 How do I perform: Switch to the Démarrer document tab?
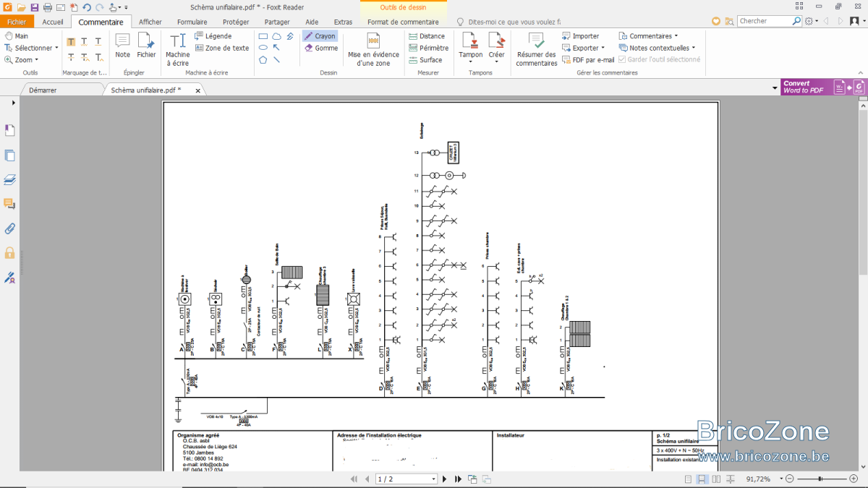pyautogui.click(x=43, y=90)
